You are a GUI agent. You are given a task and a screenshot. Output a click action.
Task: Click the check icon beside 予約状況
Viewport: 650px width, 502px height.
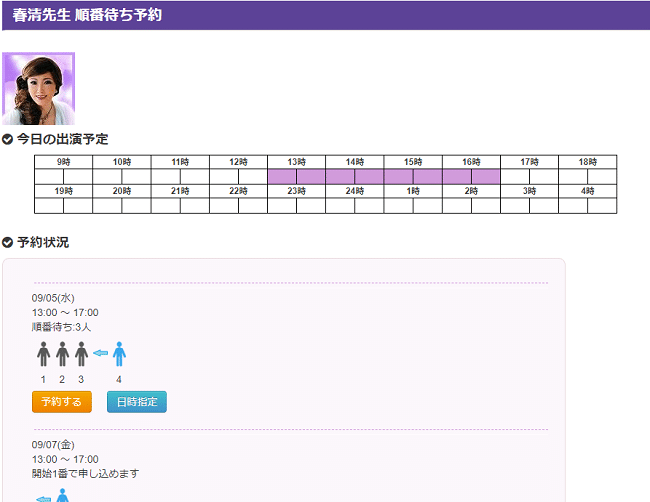pos(7,243)
